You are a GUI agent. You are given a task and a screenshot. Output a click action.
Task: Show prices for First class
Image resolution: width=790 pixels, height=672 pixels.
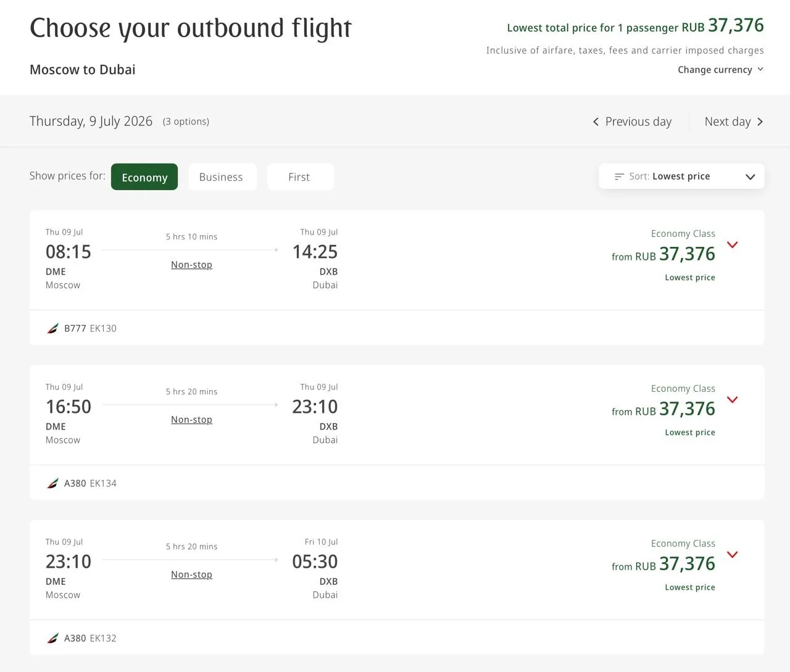(299, 177)
